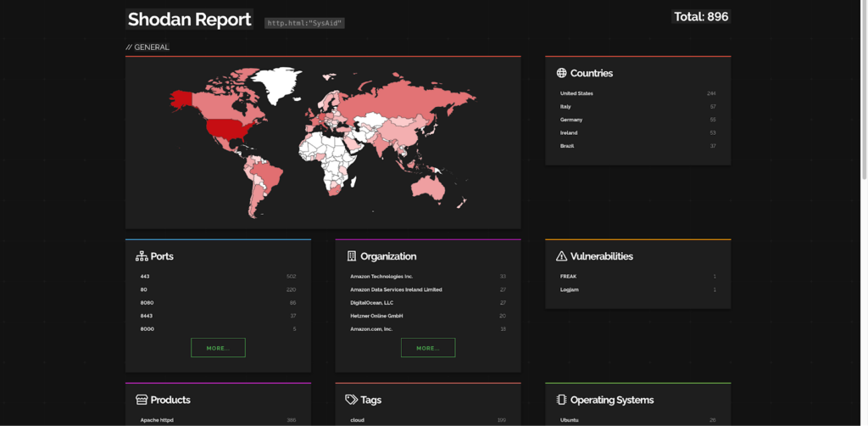Select the http.html:"SysAid" query label
This screenshot has height=426, width=868.
304,23
